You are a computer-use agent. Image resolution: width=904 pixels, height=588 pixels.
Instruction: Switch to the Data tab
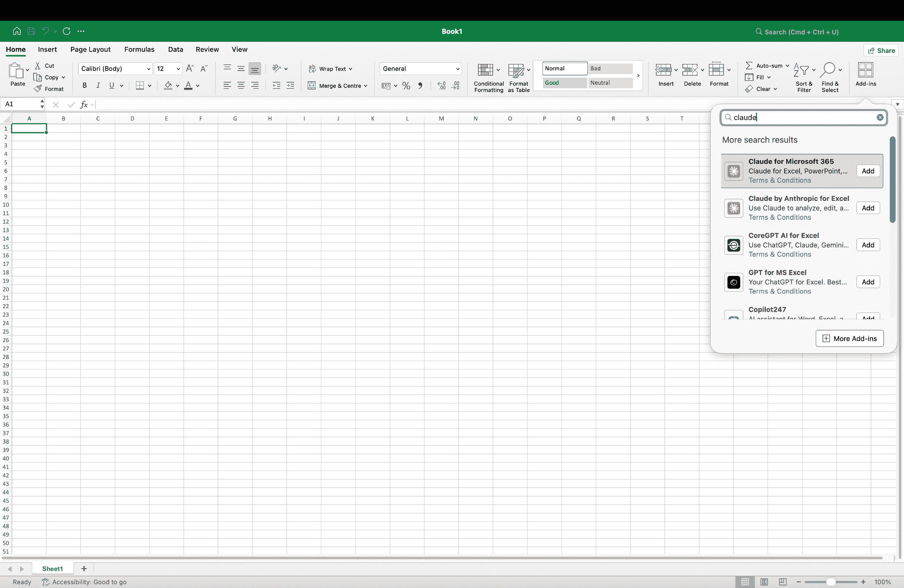(176, 49)
